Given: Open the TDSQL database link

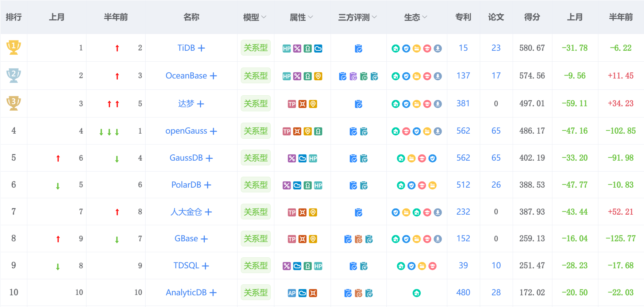Looking at the screenshot, I should [186, 266].
